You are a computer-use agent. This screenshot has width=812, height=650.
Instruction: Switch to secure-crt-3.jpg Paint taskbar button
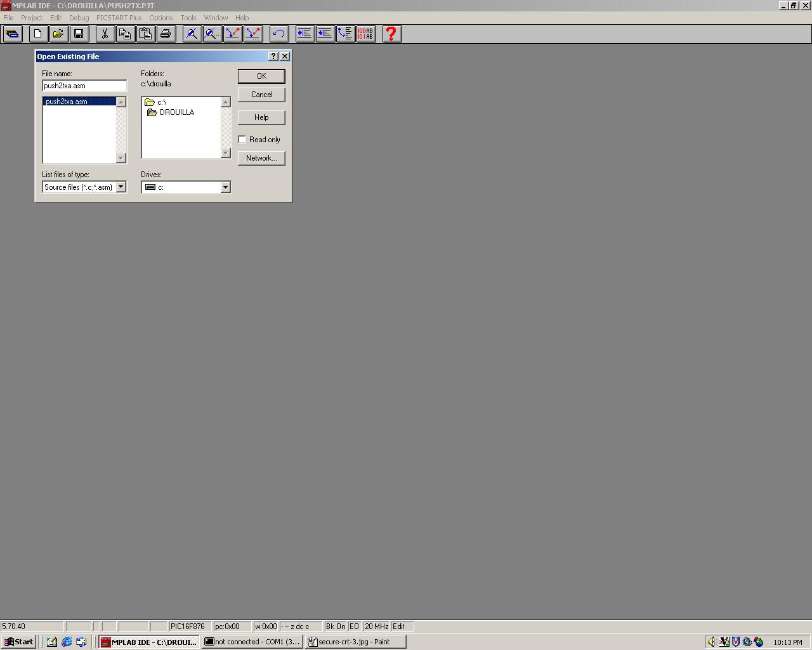click(355, 642)
